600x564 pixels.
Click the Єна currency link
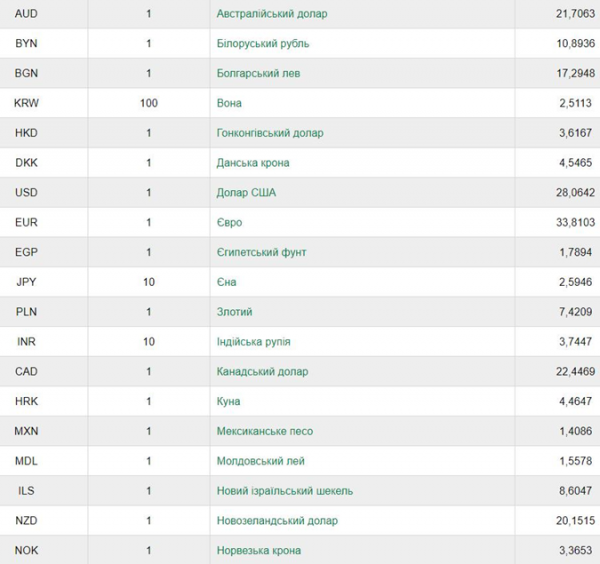(226, 282)
